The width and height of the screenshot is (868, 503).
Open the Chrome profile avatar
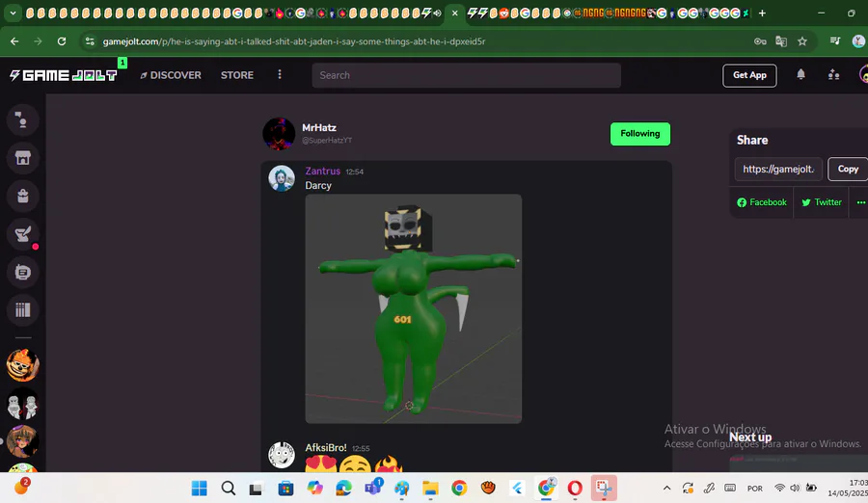pyautogui.click(x=859, y=40)
